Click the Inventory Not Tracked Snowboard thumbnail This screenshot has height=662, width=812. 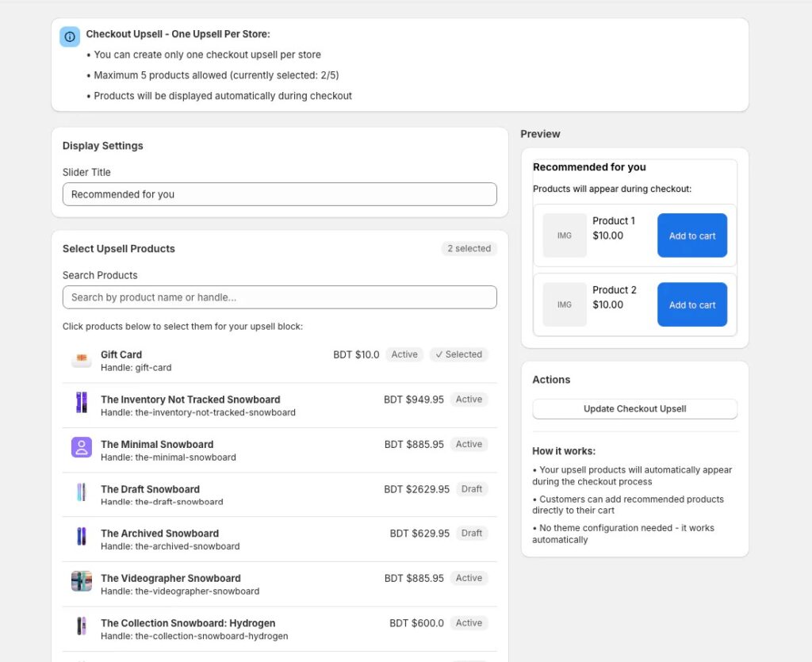pyautogui.click(x=82, y=403)
